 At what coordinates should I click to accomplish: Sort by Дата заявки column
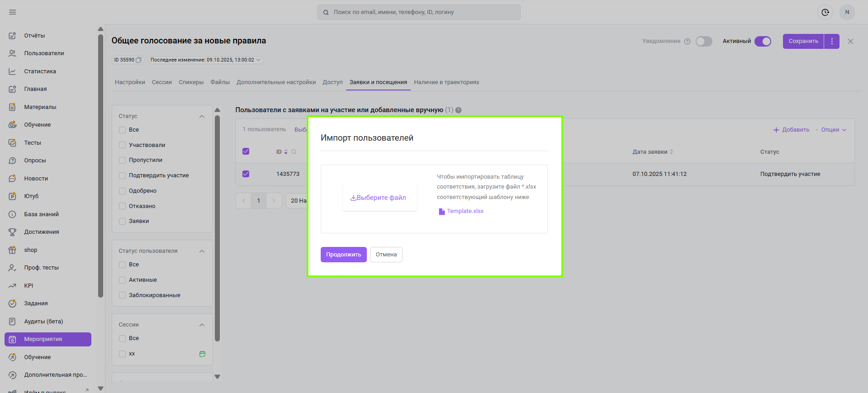click(x=671, y=152)
